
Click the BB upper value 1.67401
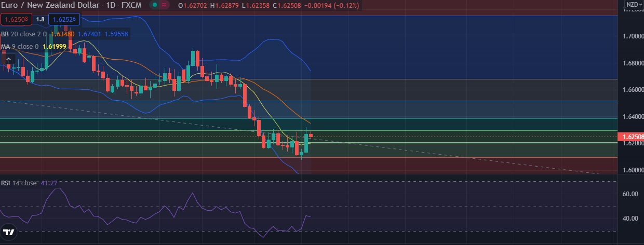pos(90,34)
